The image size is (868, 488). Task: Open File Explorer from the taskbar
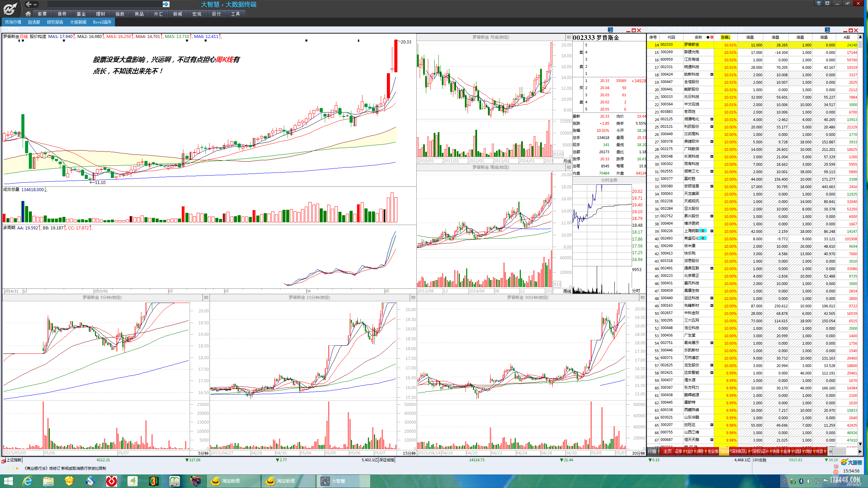(48, 481)
